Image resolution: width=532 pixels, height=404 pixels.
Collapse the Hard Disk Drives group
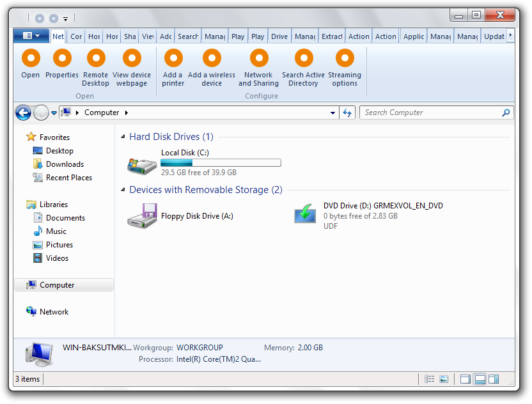[123, 136]
